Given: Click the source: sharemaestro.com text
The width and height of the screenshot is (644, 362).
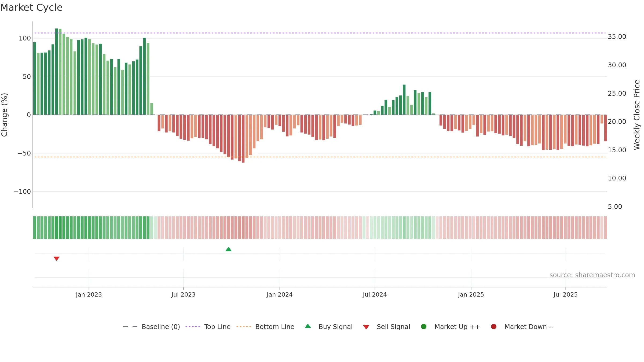Looking at the screenshot, I should [x=592, y=275].
